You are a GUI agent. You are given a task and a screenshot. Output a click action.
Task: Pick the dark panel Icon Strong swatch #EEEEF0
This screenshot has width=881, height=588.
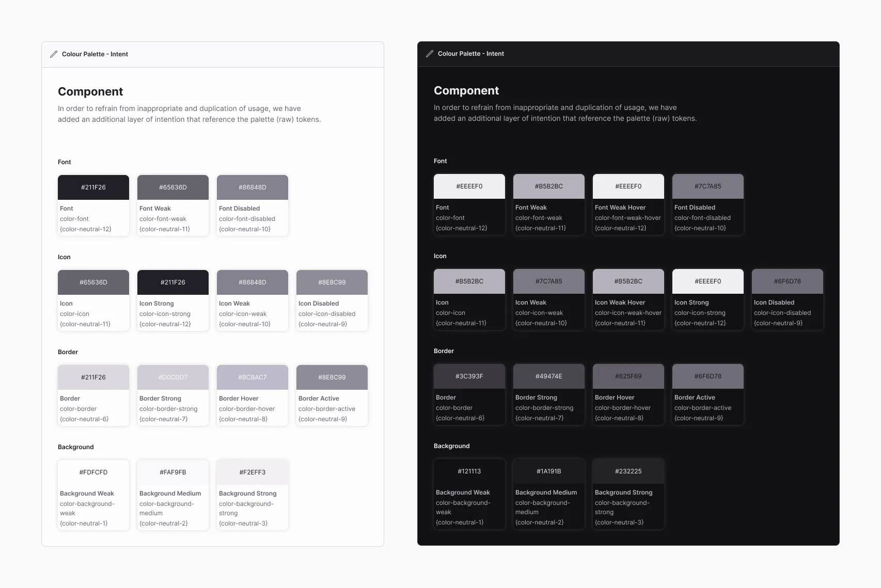(x=708, y=281)
